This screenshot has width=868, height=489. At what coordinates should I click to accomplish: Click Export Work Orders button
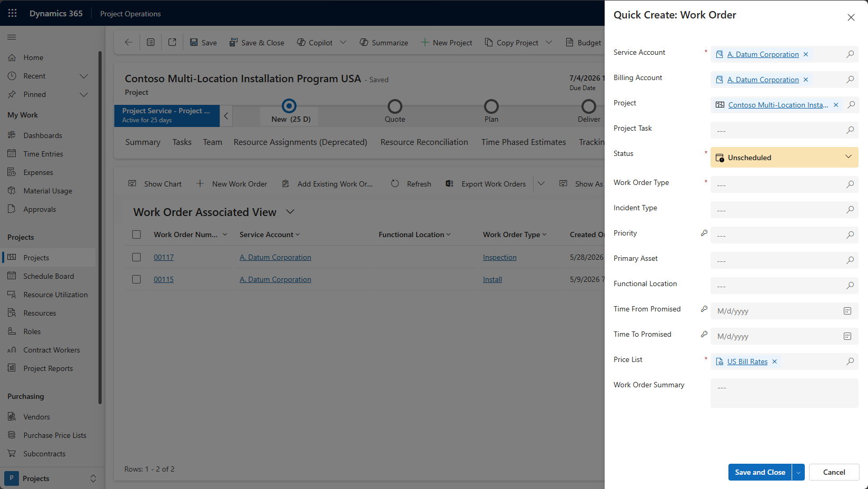click(x=486, y=184)
